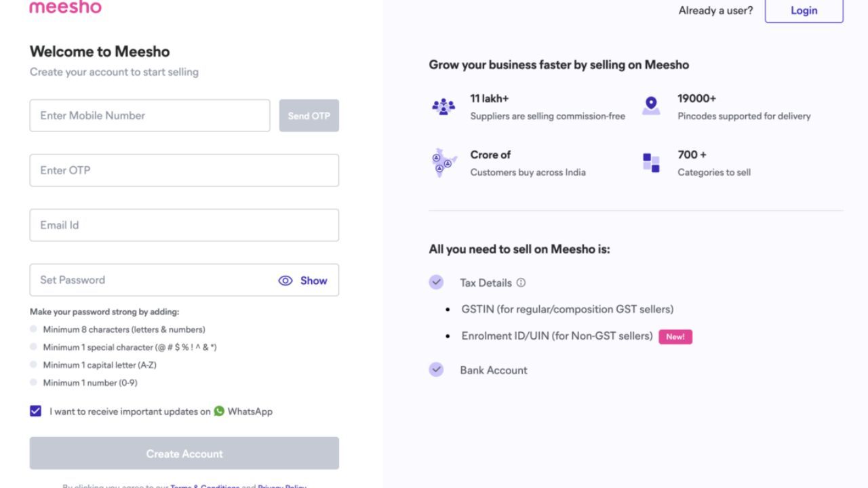
Task: Click the categories squares icon beside 700+
Action: coord(651,163)
